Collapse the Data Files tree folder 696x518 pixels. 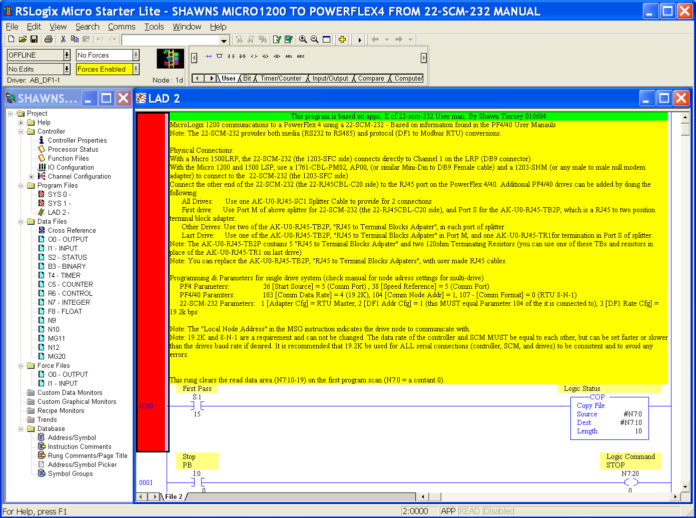(x=20, y=220)
